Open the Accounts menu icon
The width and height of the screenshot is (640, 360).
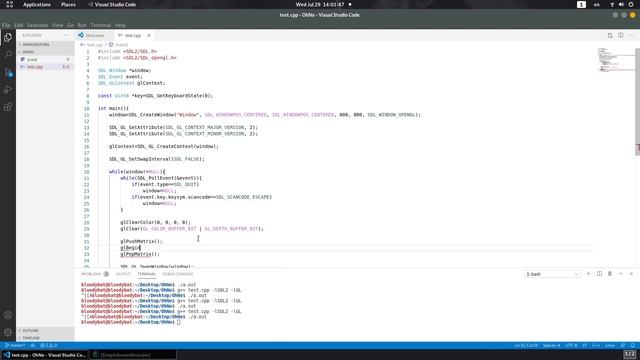[8, 315]
